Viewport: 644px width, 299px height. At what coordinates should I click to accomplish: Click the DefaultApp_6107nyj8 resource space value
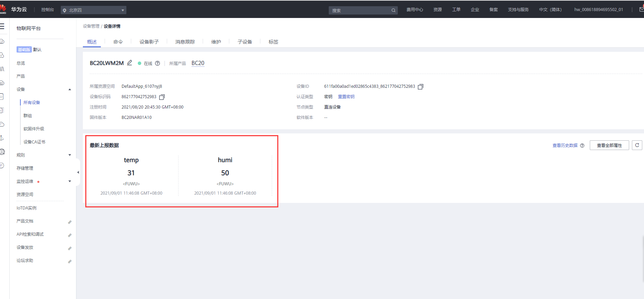142,86
